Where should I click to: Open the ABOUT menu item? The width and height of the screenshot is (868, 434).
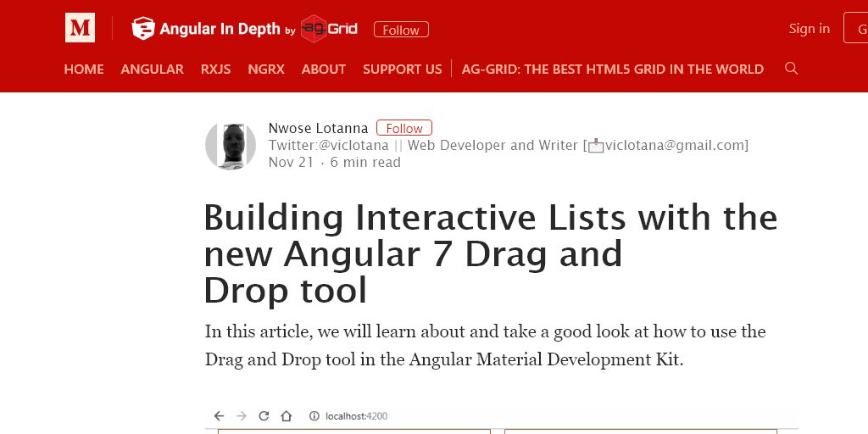(324, 70)
